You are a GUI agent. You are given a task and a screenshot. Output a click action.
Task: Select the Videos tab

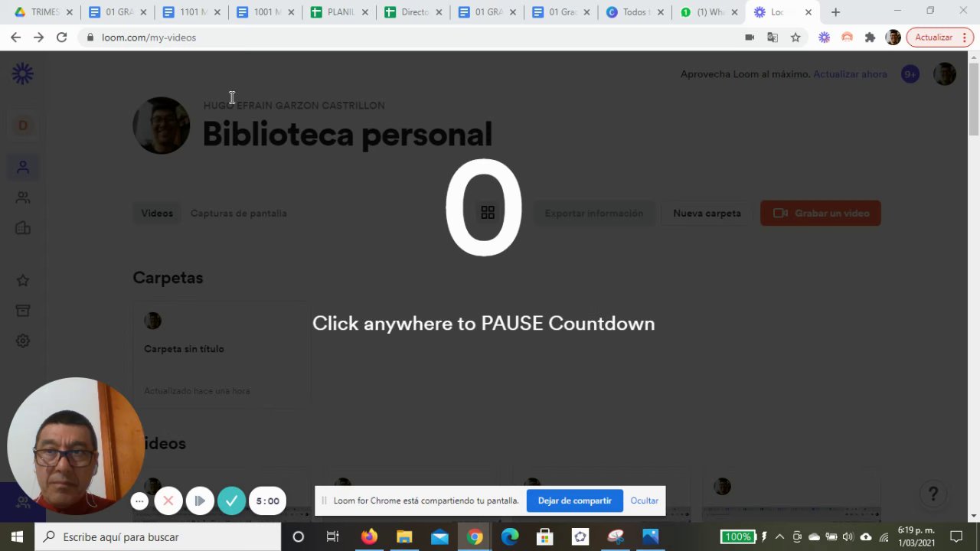(157, 214)
